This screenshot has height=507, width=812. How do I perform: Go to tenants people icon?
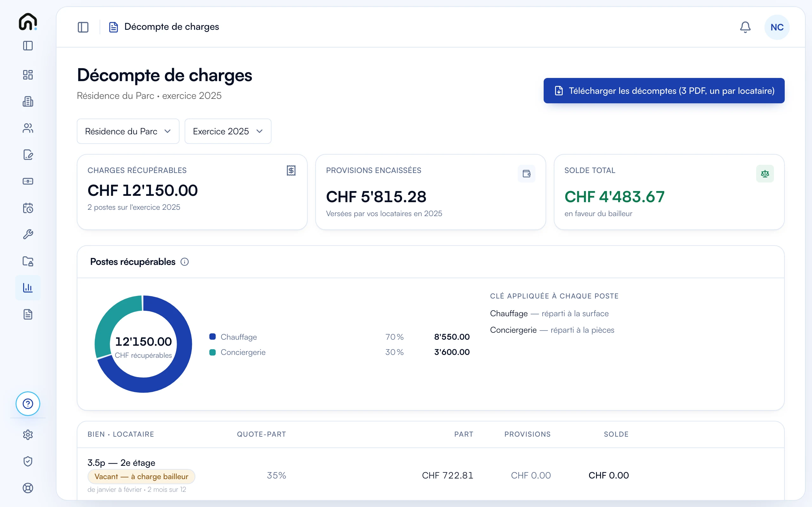point(28,128)
